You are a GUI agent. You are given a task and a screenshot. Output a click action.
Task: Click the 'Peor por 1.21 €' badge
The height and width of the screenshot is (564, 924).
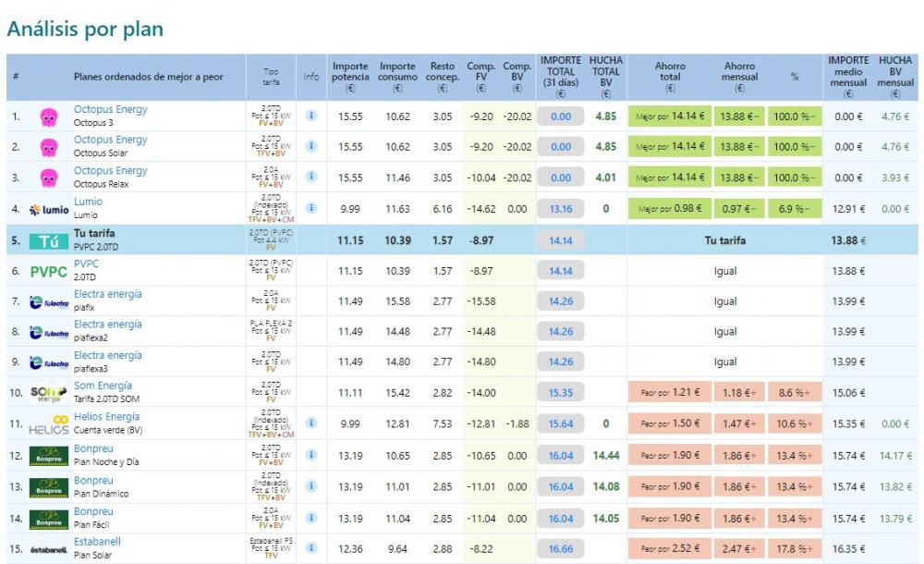[670, 392]
